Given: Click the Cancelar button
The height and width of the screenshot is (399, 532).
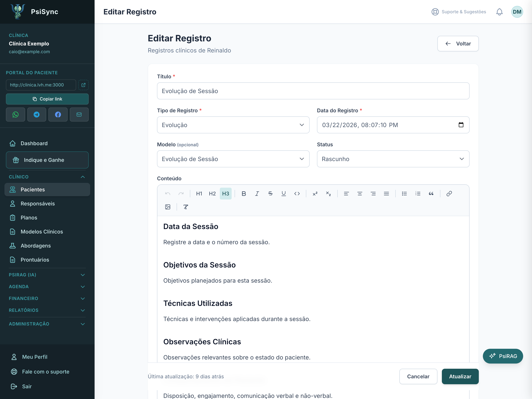Looking at the screenshot, I should click(x=418, y=376).
